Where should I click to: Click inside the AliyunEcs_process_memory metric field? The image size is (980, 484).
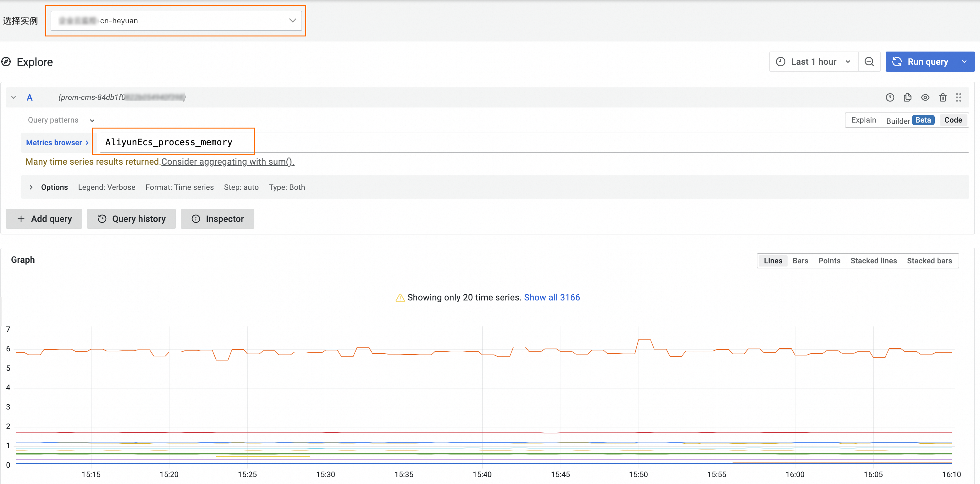coord(169,142)
